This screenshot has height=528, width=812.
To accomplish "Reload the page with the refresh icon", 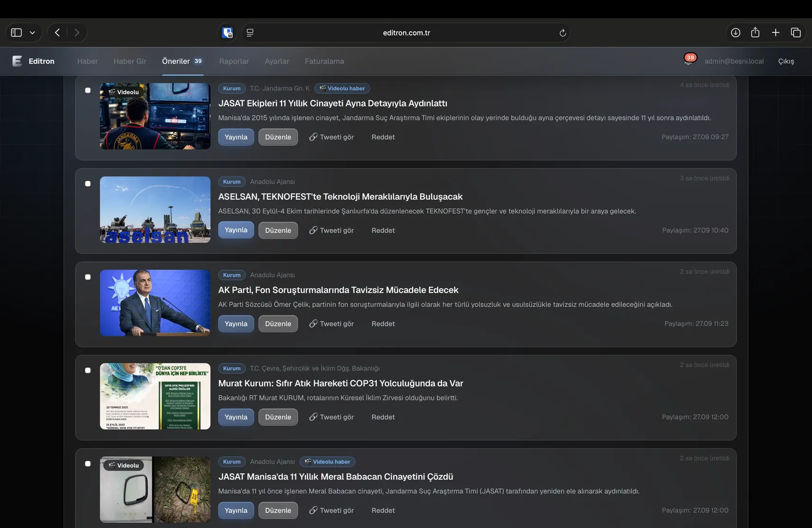I will coord(563,33).
